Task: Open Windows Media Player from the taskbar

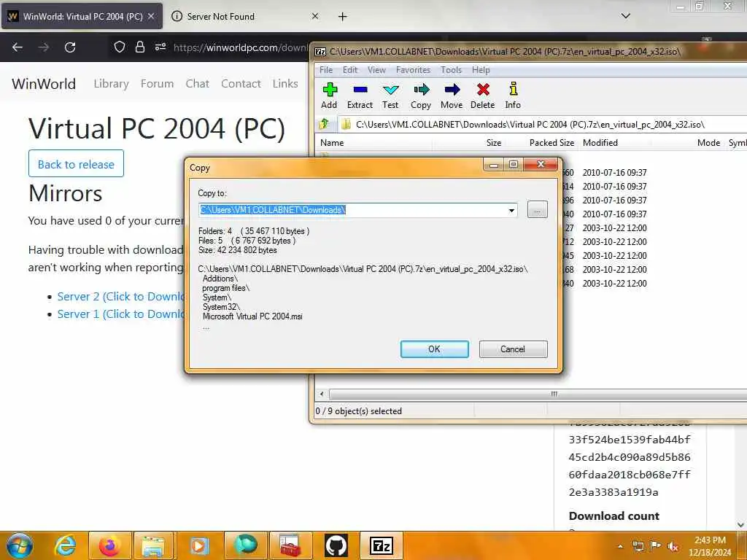Action: (x=199, y=545)
